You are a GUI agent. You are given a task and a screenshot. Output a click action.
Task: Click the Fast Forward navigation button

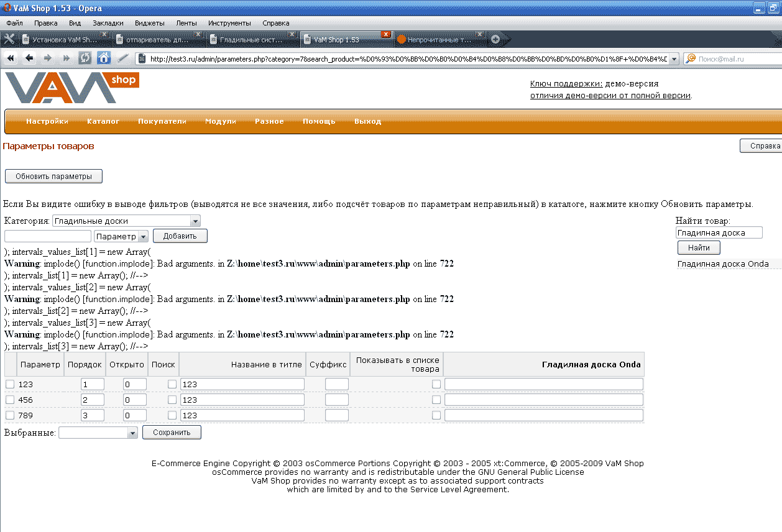coord(67,58)
